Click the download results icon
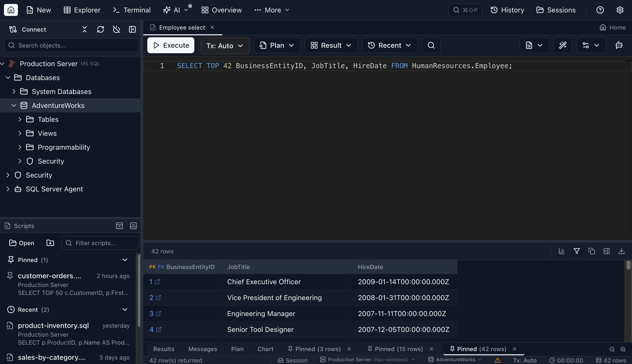Viewport: 632px width, 364px height. (622, 251)
